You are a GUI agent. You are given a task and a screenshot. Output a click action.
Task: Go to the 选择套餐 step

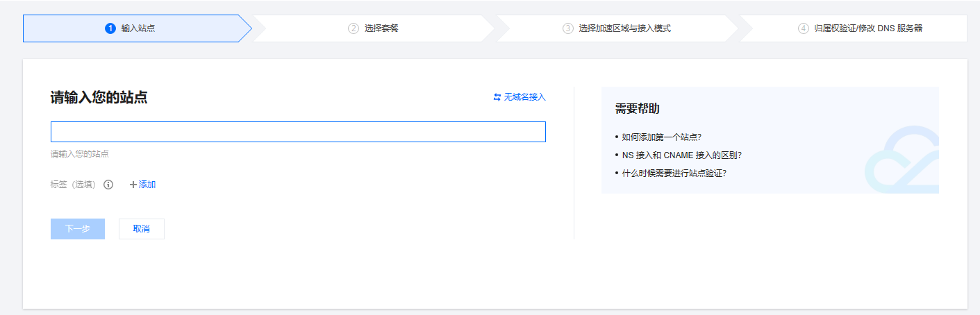pyautogui.click(x=381, y=28)
